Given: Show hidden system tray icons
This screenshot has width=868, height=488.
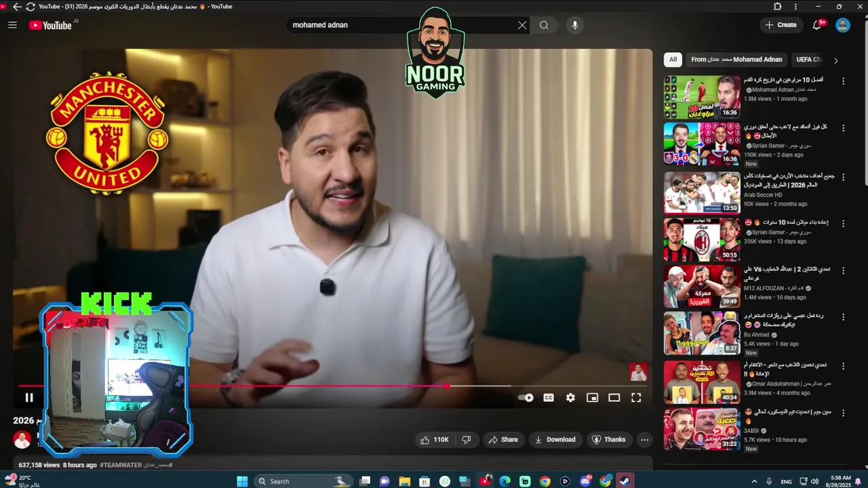Looking at the screenshot, I should pyautogui.click(x=755, y=481).
